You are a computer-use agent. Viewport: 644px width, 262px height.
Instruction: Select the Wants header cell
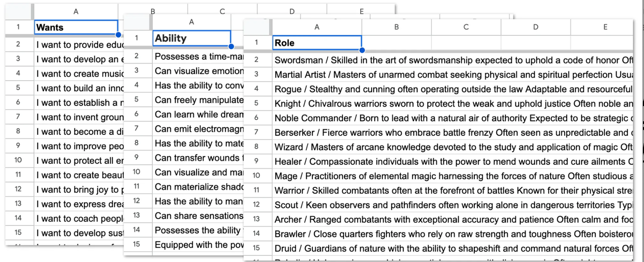tap(76, 27)
